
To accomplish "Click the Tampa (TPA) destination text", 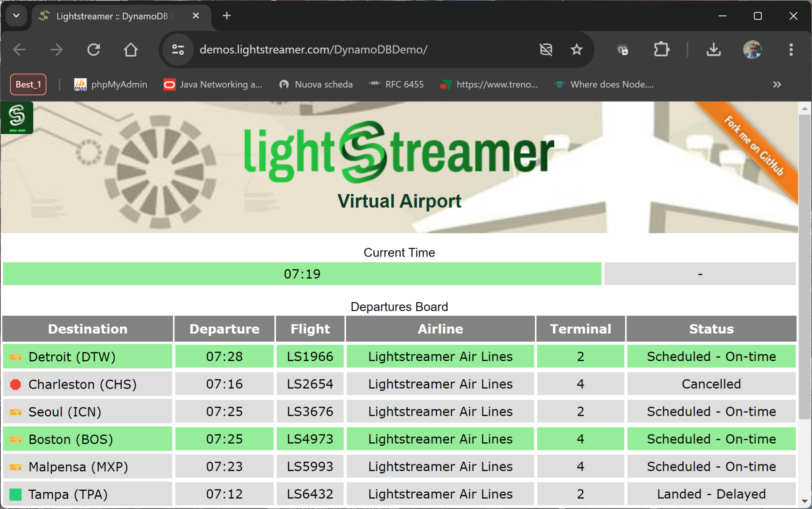I will tap(68, 494).
